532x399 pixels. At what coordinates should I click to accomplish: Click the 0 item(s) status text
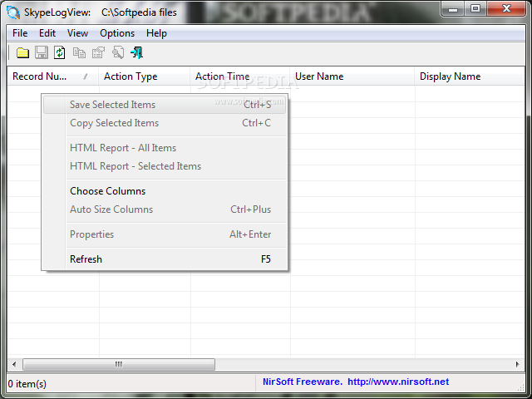point(27,384)
